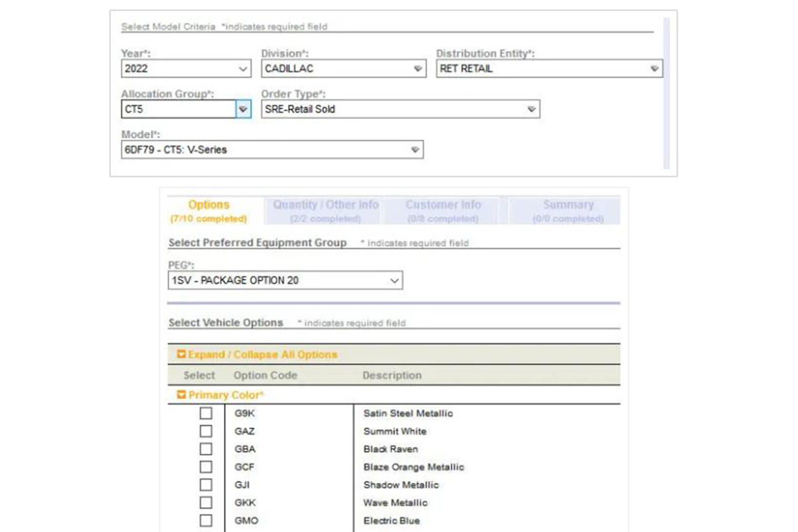Collapse the Primary Color section icon

(x=182, y=395)
